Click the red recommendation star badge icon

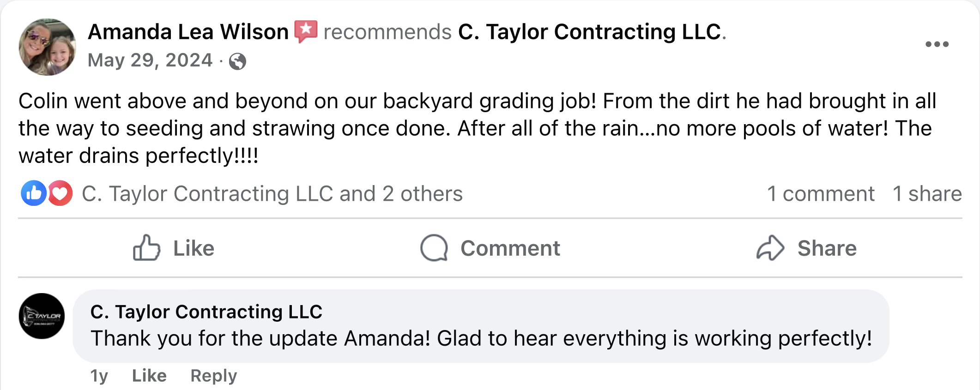(x=306, y=31)
